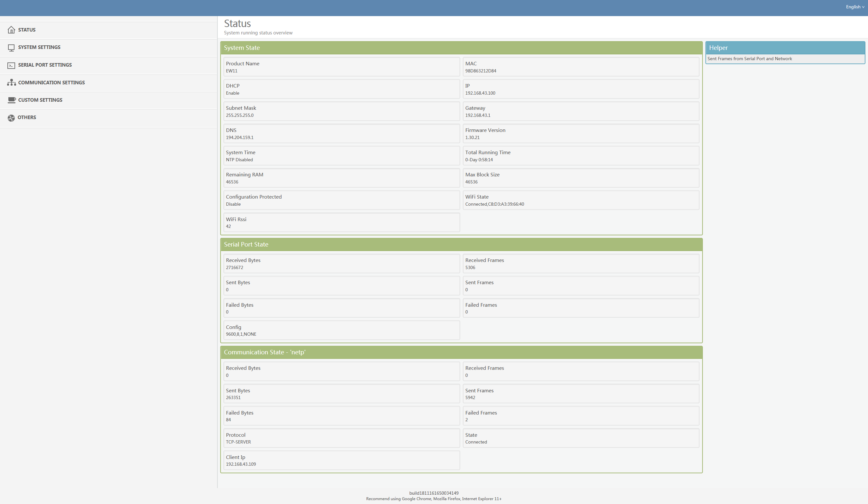Click System Time 'NTP Disabled'
The image size is (868, 504).
click(x=239, y=160)
